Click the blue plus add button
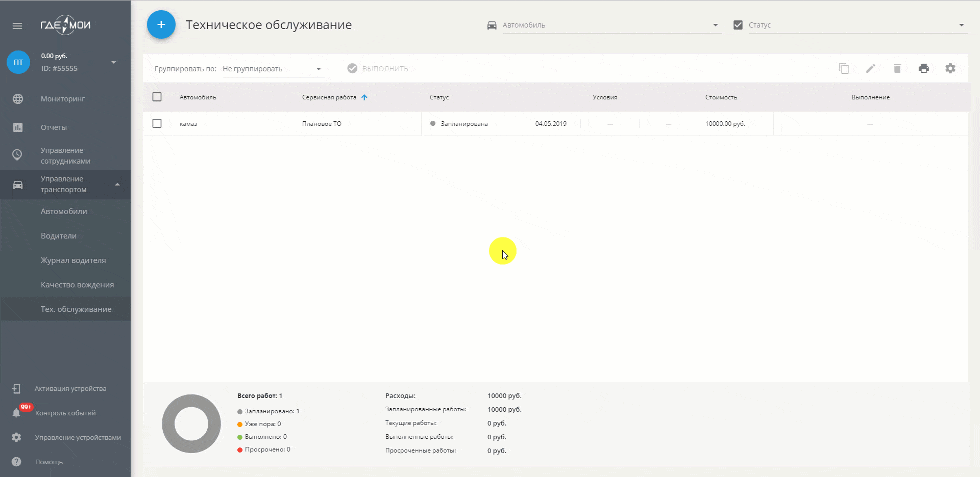Viewport: 980px width, 477px height. (x=161, y=25)
